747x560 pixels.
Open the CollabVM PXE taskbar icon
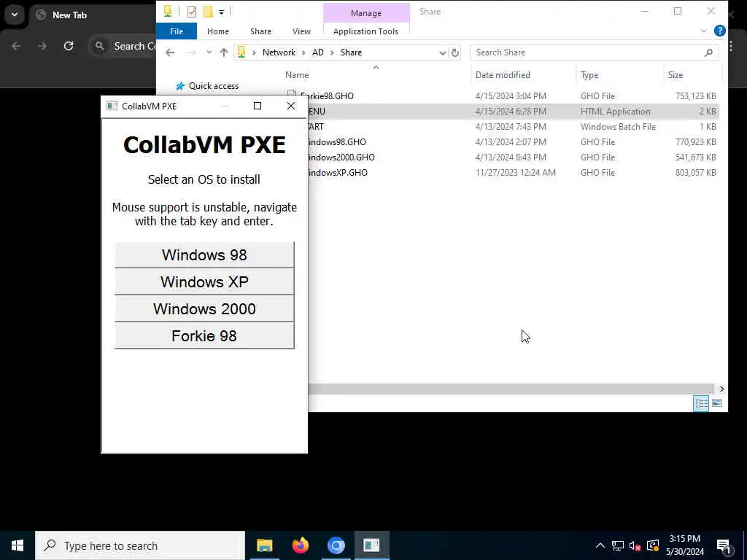click(x=371, y=545)
